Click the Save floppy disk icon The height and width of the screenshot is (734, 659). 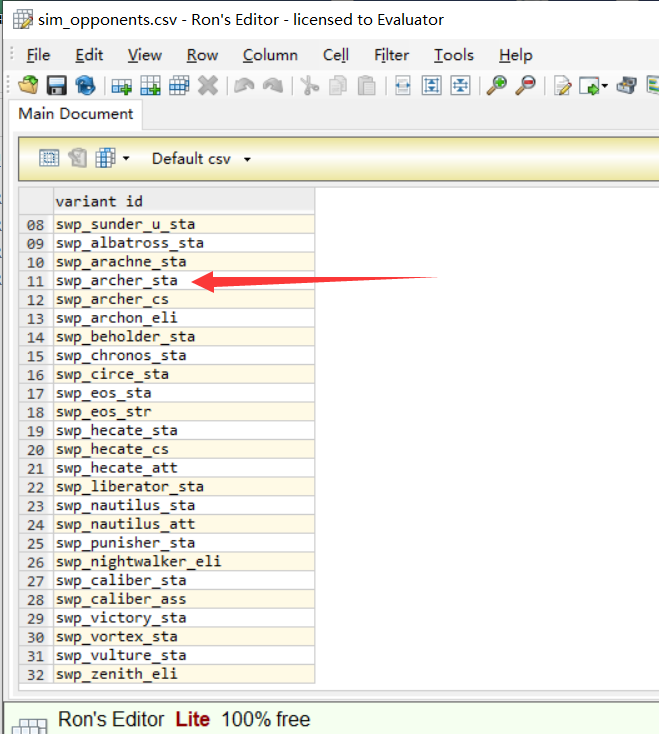click(57, 86)
